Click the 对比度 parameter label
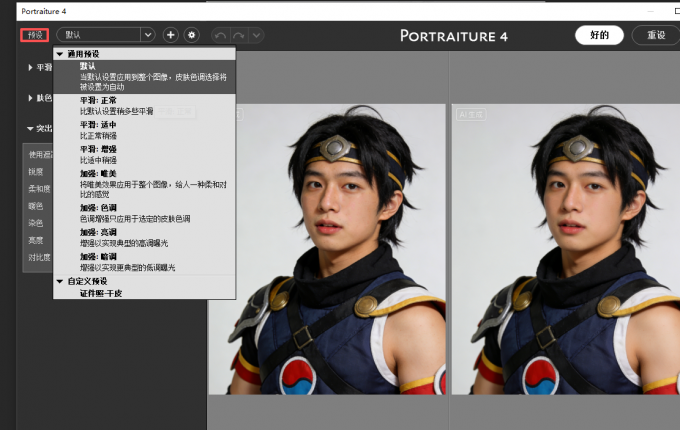This screenshot has height=430, width=680. (x=39, y=257)
